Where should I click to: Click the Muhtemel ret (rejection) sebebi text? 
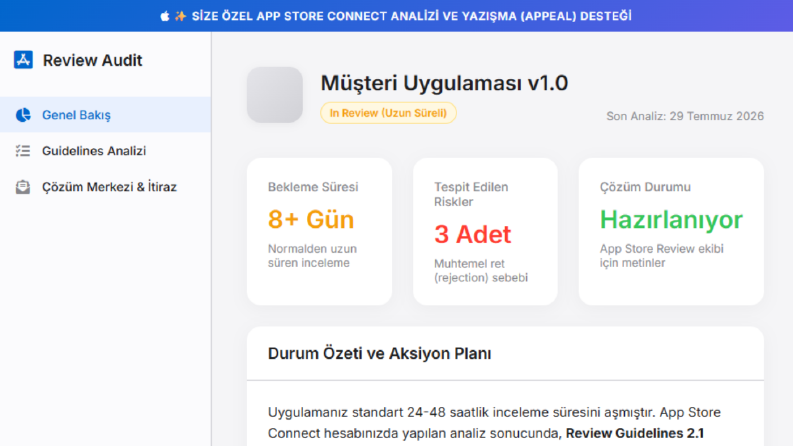481,271
